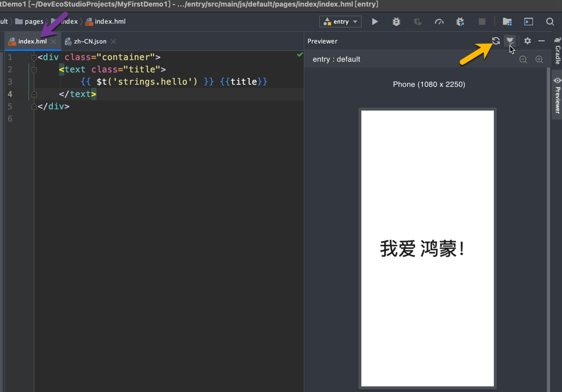Click the inspector plug icon in Previewer
Screen dimensions: 562x392
point(509,41)
